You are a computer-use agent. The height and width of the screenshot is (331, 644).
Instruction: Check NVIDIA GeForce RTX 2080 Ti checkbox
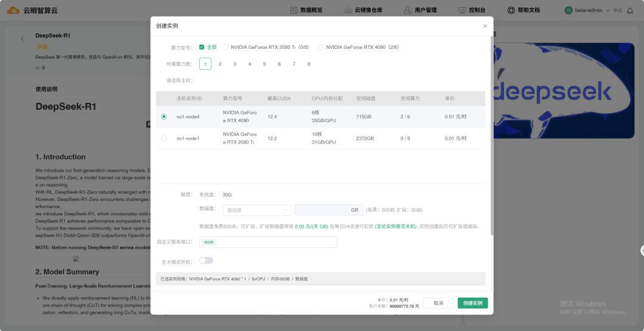coord(225,47)
